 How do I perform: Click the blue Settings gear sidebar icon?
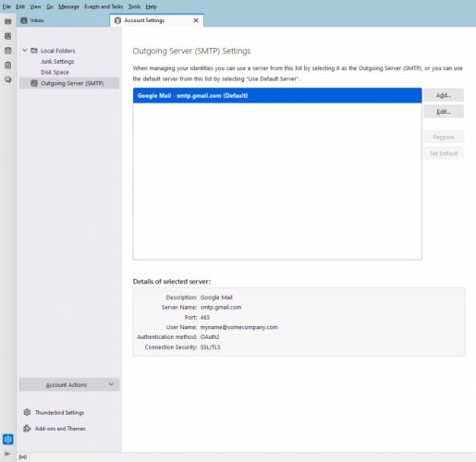pos(8,439)
